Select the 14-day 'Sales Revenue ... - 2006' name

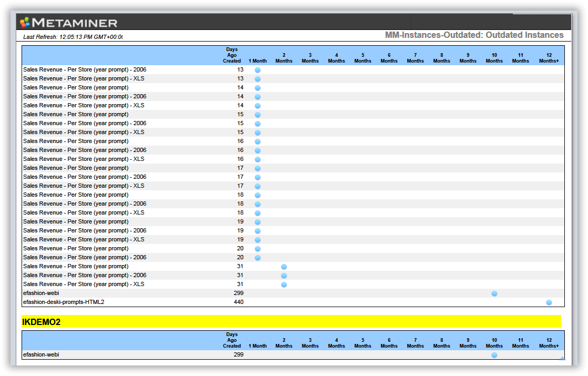(85, 96)
